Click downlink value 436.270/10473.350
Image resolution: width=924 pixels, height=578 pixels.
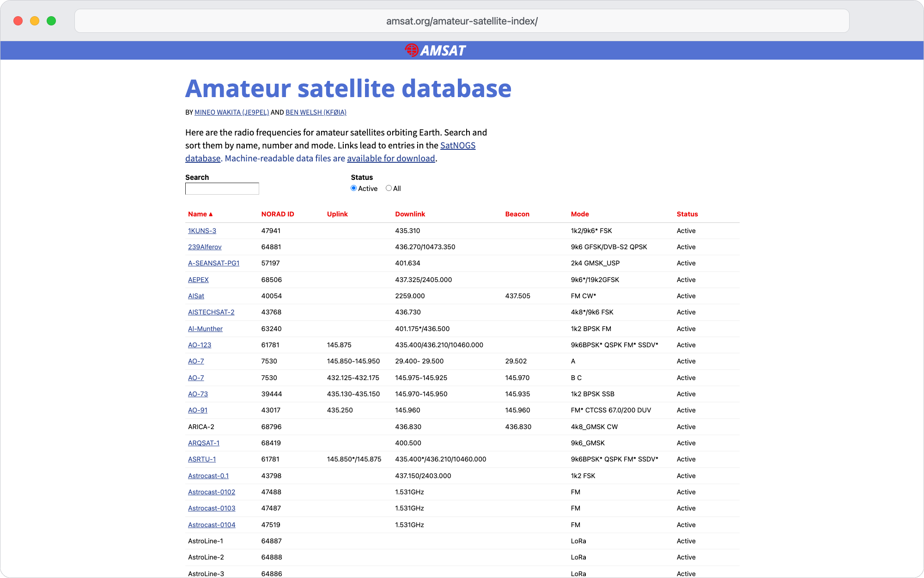[425, 247]
